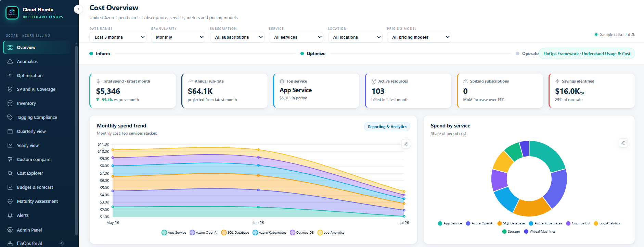
Task: Click the Budget & Forecast bar chart icon
Action: [10, 187]
